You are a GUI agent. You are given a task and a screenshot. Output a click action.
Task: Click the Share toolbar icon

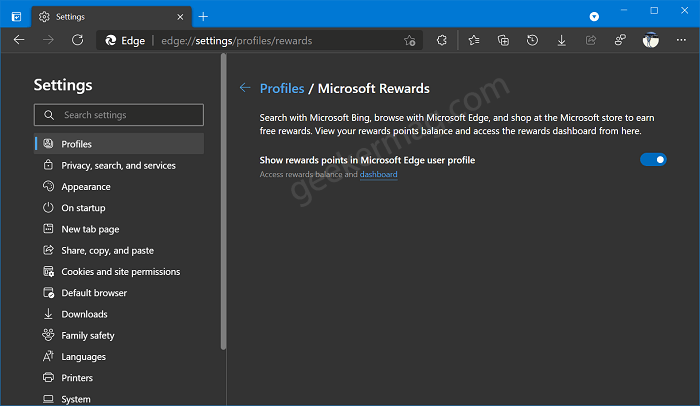pos(591,41)
